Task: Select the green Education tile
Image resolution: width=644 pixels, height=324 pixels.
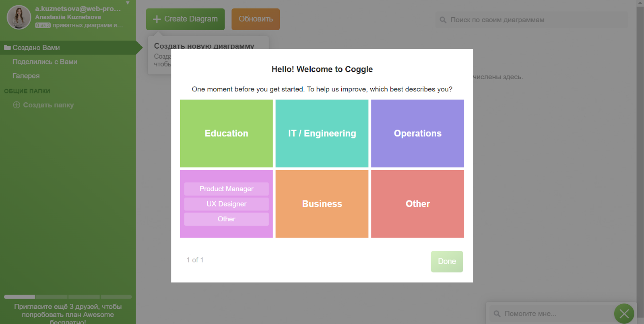Action: coord(226,133)
